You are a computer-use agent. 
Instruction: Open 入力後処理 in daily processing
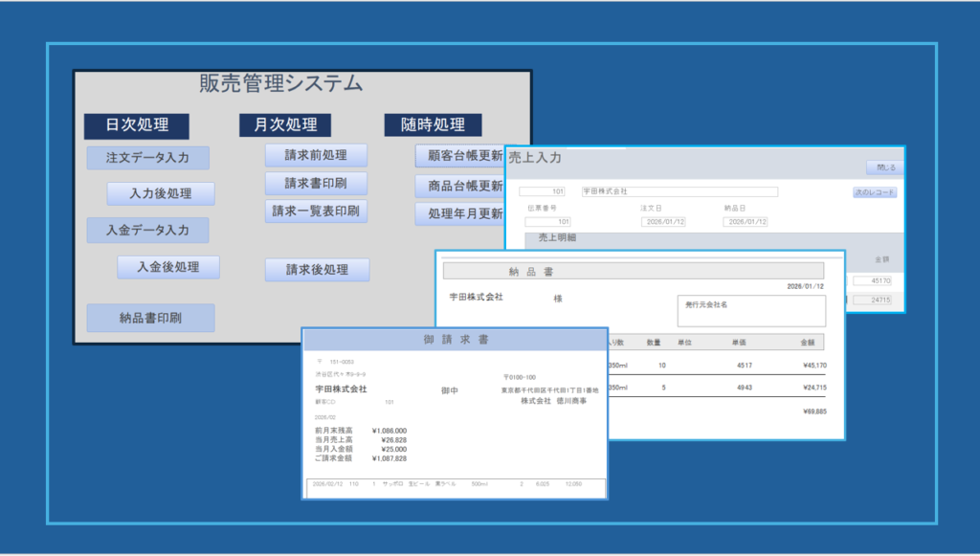coord(160,193)
